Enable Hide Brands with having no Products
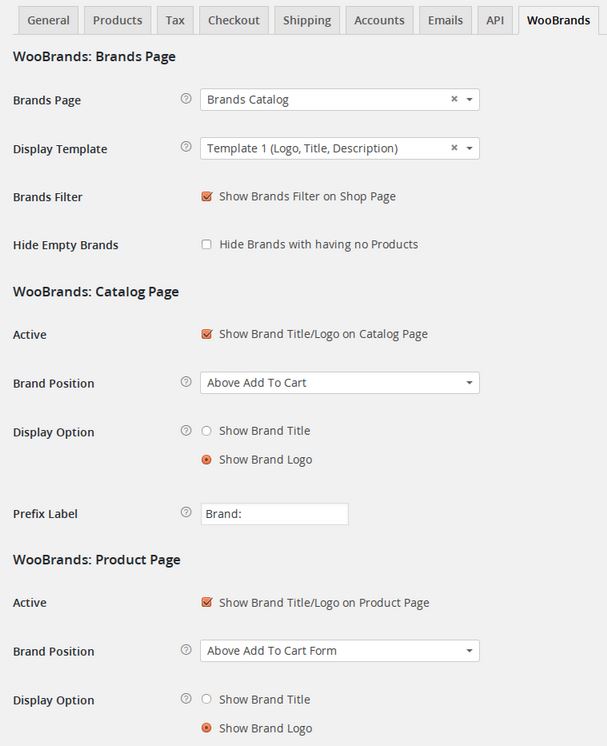 pos(206,245)
